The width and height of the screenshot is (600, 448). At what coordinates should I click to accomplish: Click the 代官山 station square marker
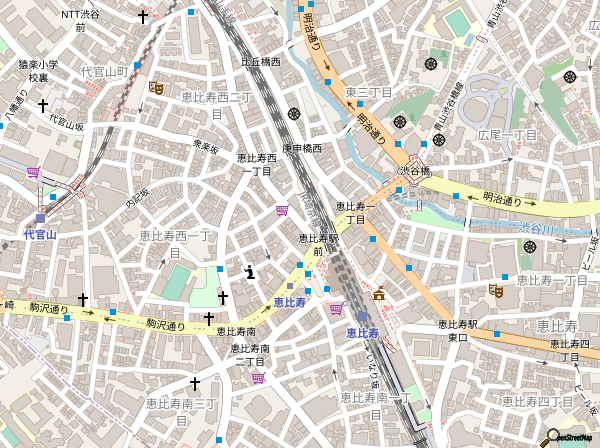[41, 218]
